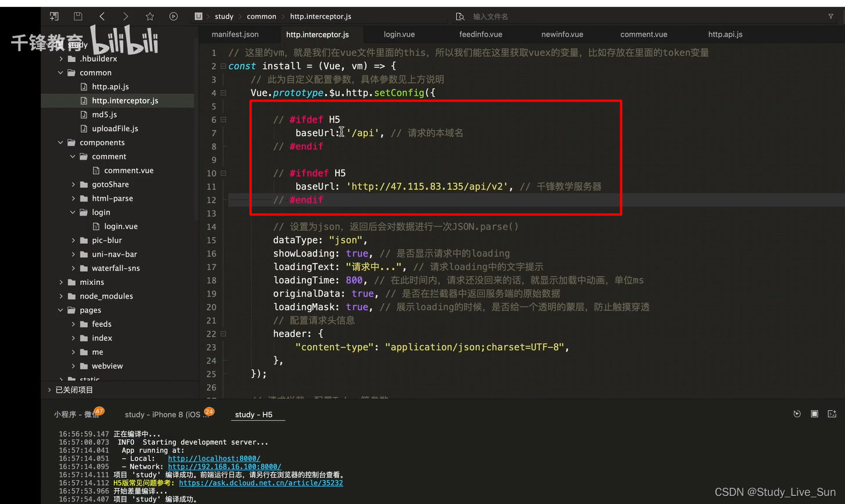This screenshot has height=504, width=845.
Task: Click the folder icon of node_modules
Action: pyautogui.click(x=71, y=296)
